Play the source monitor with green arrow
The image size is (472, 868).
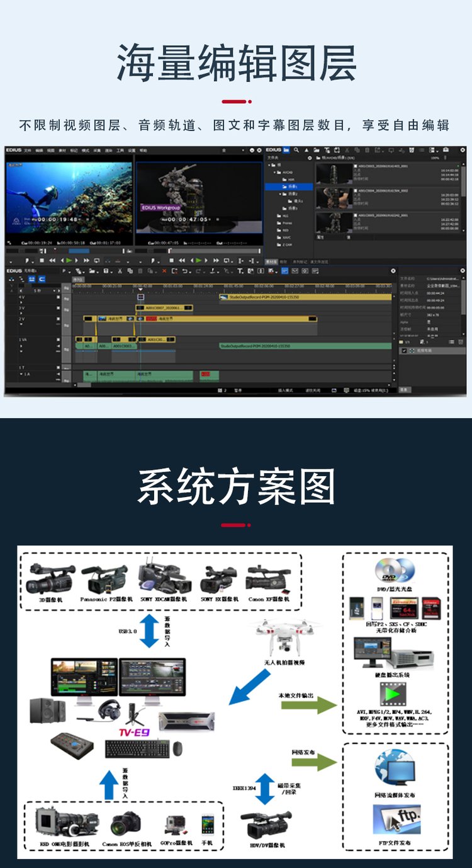tap(69, 261)
